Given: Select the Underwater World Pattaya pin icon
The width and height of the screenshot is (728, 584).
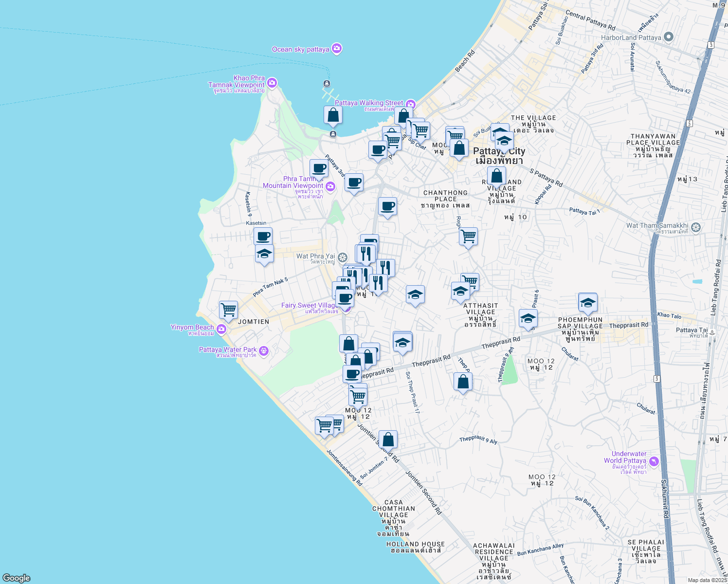Looking at the screenshot, I should tap(654, 460).
